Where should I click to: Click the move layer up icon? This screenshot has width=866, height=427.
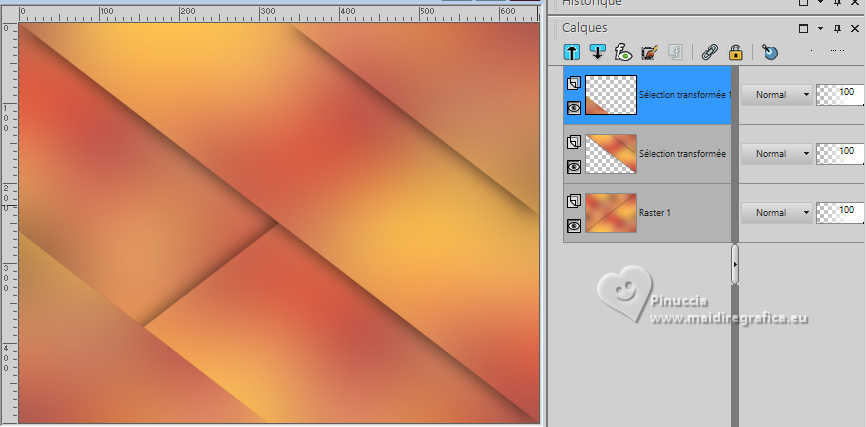572,52
